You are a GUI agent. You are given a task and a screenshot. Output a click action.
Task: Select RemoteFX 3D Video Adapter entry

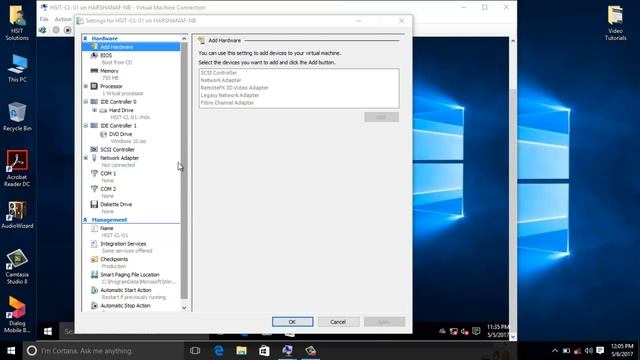[x=235, y=88]
